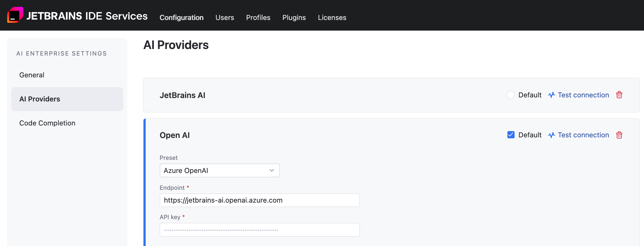The image size is (644, 246).
Task: Switch to the Profiles tab
Action: 258,17
